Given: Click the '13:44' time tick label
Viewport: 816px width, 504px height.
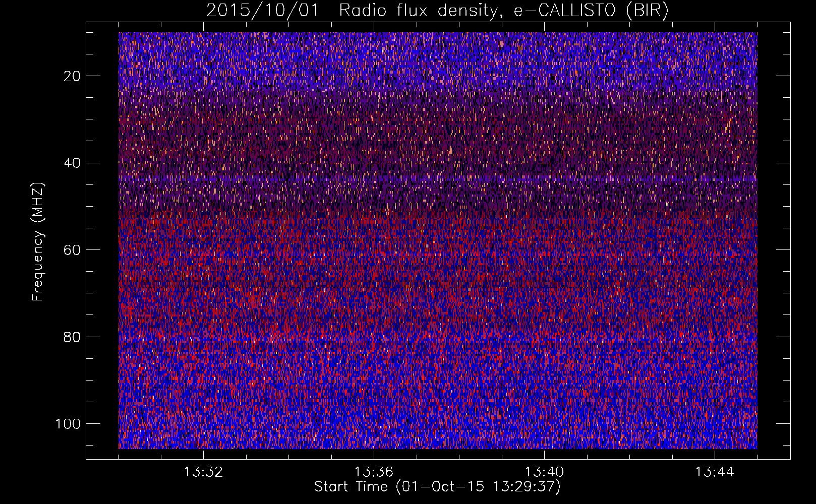Looking at the screenshot, I should click(x=715, y=472).
